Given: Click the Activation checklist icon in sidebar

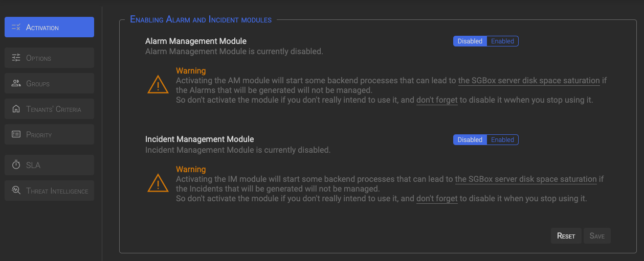Looking at the screenshot, I should click(x=16, y=27).
